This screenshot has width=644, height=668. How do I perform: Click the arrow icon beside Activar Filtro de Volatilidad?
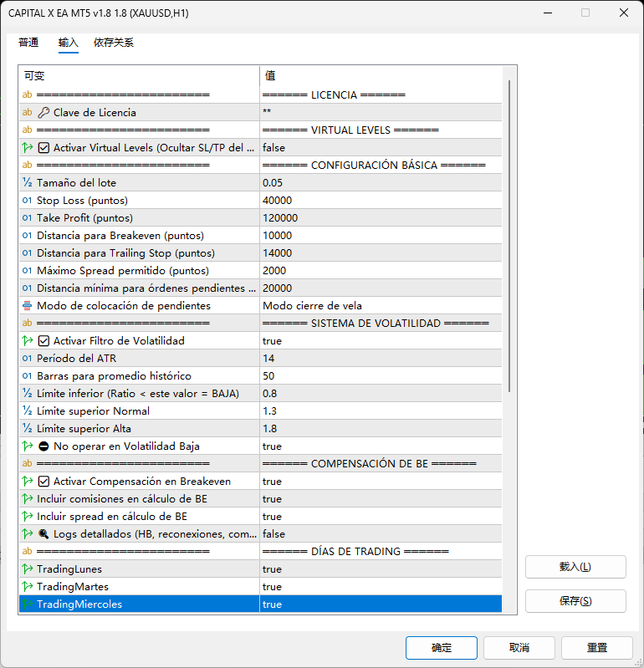28,341
